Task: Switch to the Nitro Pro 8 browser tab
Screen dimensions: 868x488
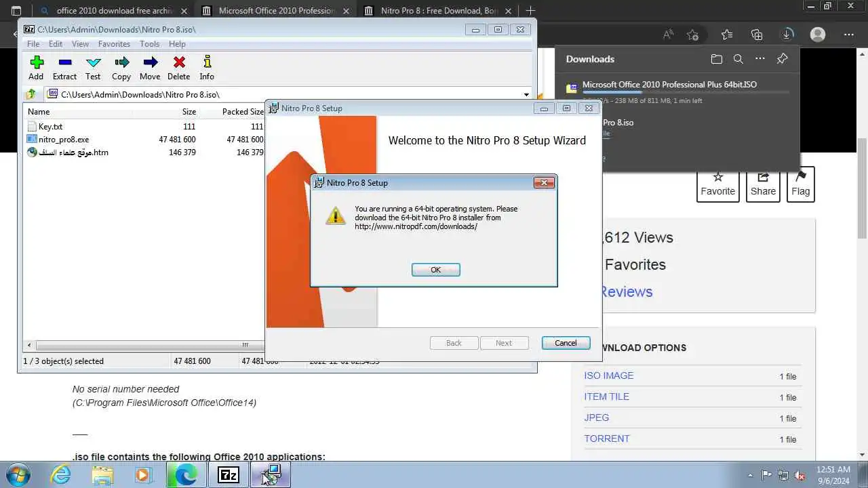Action: (439, 11)
